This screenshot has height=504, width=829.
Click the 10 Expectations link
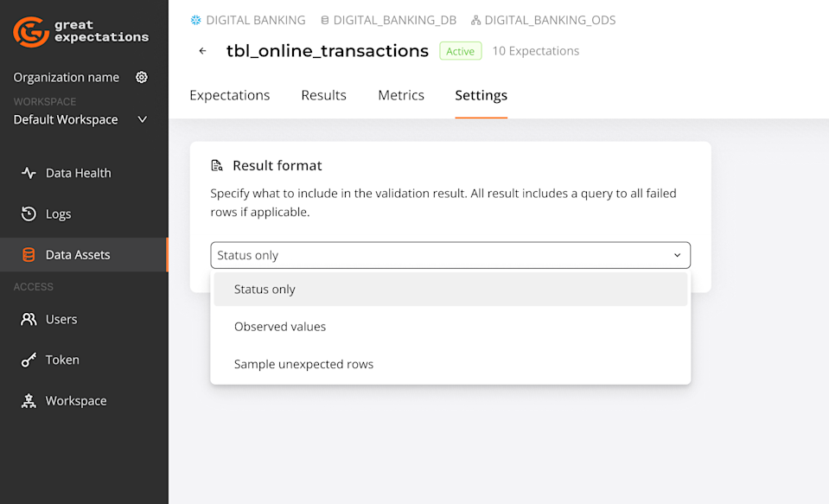[535, 51]
